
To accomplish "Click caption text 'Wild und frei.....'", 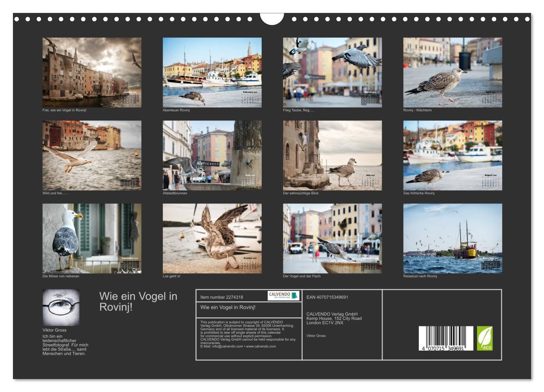I will [55, 193].
